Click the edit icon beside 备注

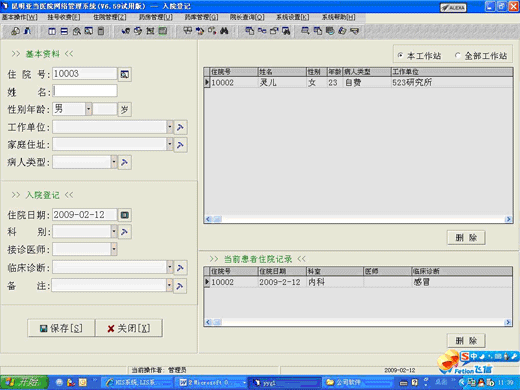[180, 286]
